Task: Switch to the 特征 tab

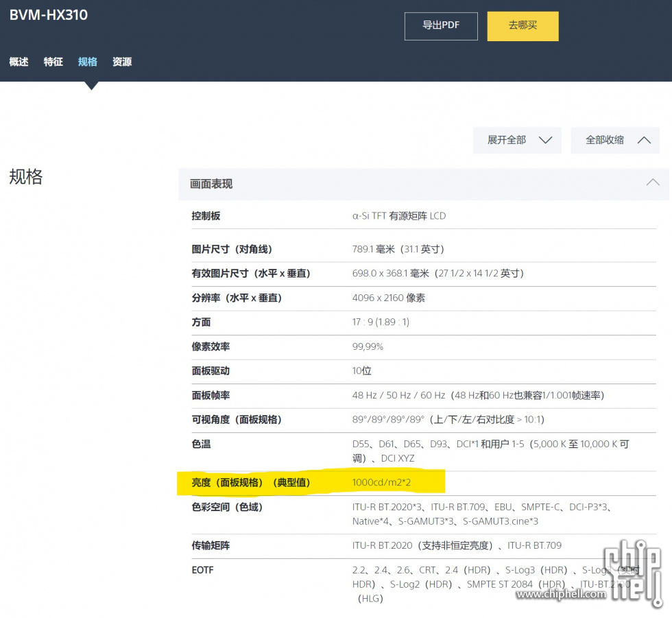Action: coord(53,62)
